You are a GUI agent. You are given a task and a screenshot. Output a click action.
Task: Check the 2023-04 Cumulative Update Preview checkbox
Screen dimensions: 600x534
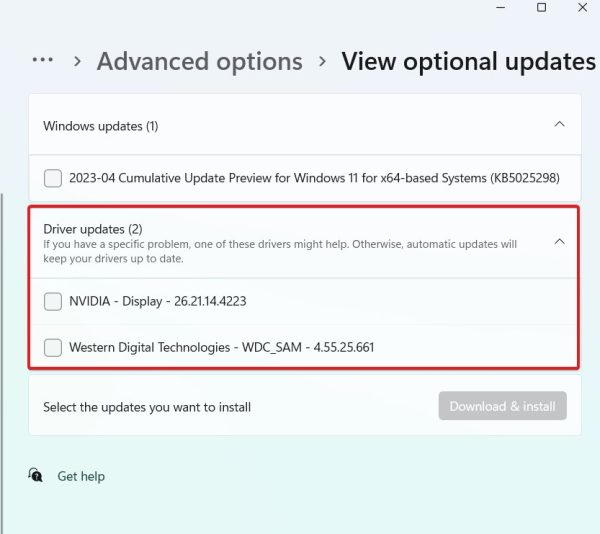(x=53, y=178)
